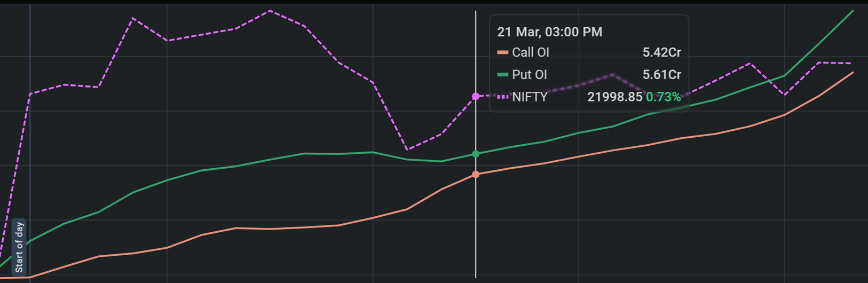This screenshot has width=868, height=283.
Task: Click the green 0.73% change value
Action: pyautogui.click(x=664, y=97)
